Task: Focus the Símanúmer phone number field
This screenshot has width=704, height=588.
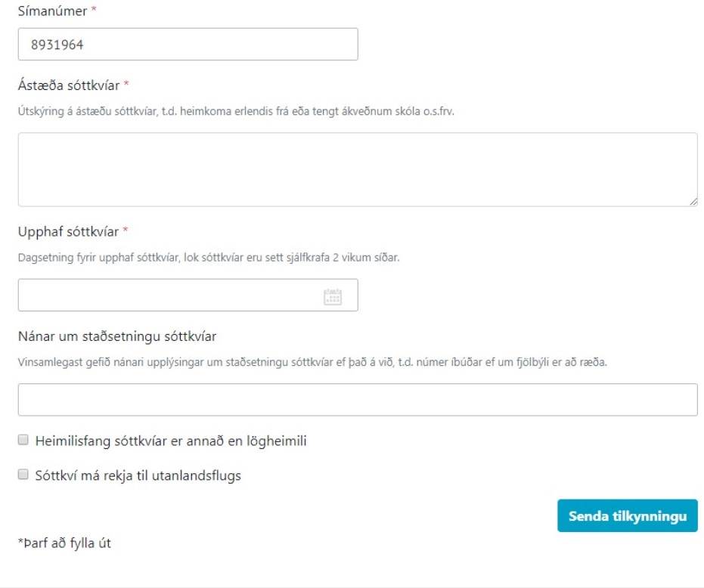Action: [188, 44]
